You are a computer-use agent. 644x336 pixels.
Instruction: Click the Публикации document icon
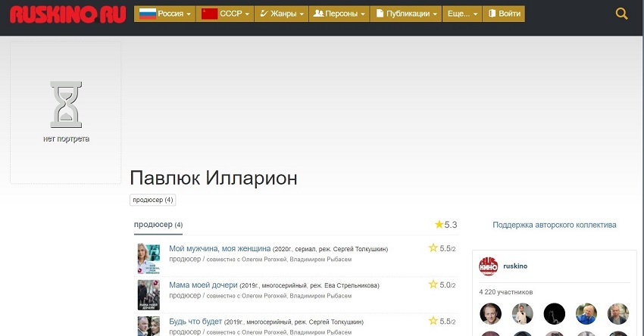pos(380,14)
